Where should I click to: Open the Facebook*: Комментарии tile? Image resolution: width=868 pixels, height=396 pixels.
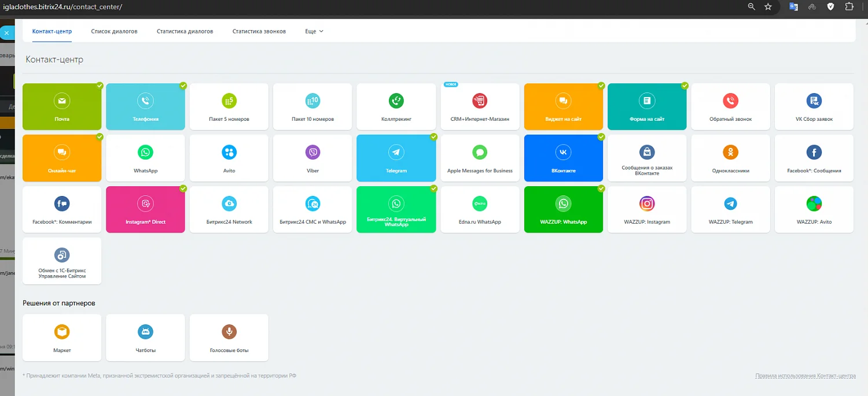pyautogui.click(x=62, y=209)
